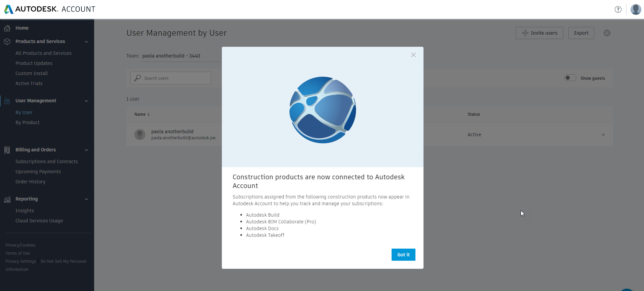Open Subscriptions and Contracts
This screenshot has width=644, height=291.
click(x=47, y=161)
